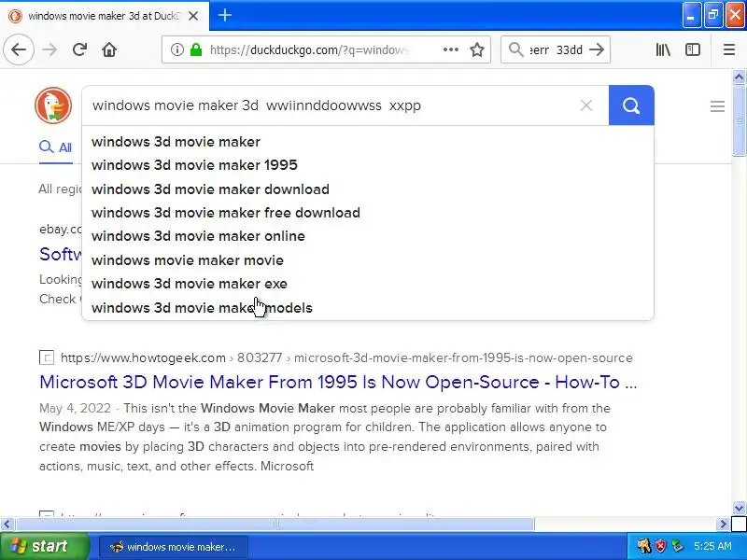
Task: Minimize the Firefox window
Action: pos(691,15)
